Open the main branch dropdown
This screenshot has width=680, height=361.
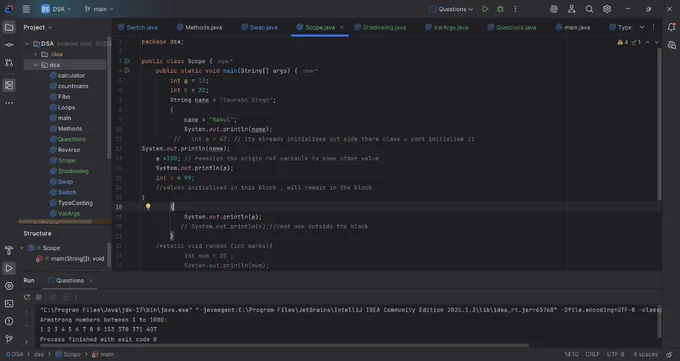pos(99,9)
